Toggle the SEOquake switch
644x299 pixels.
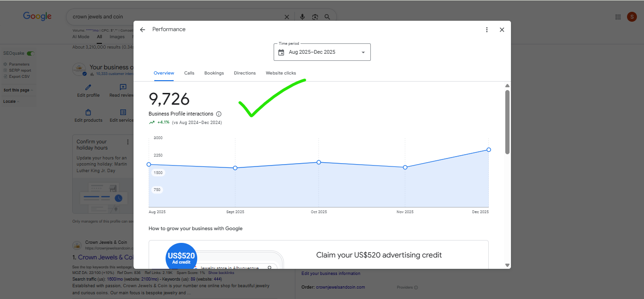[31, 54]
